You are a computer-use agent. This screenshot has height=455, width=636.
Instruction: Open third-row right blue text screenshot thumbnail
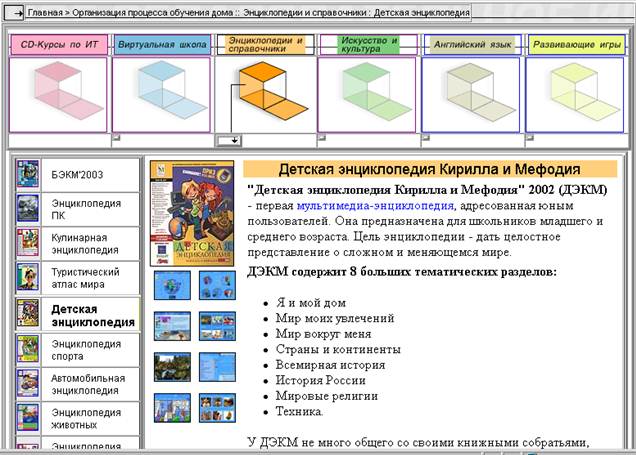[217, 367]
